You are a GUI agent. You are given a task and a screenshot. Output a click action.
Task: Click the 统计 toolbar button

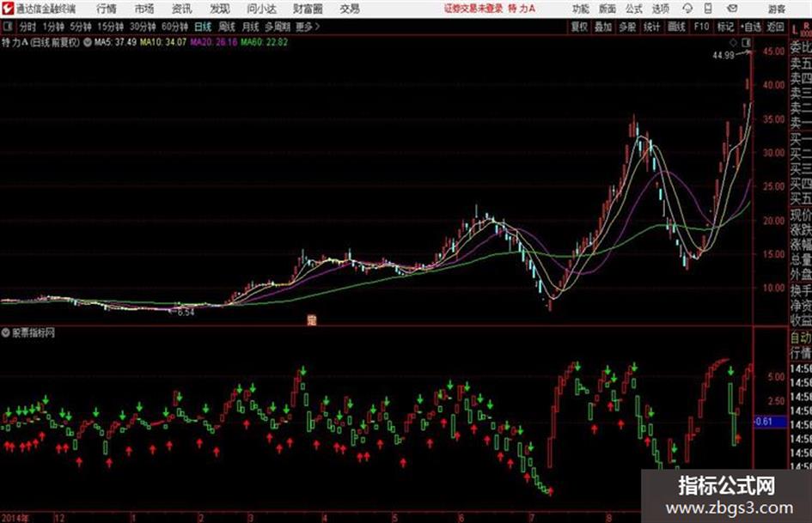click(x=651, y=27)
